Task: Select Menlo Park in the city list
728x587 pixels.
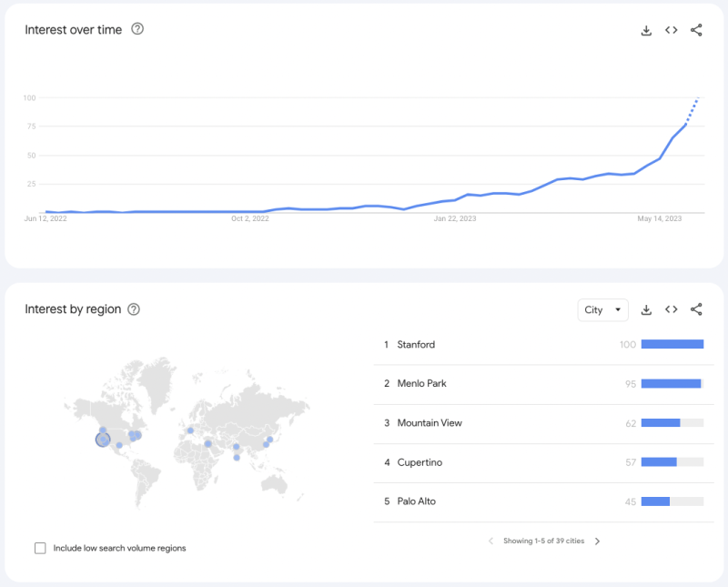Action: click(x=421, y=384)
